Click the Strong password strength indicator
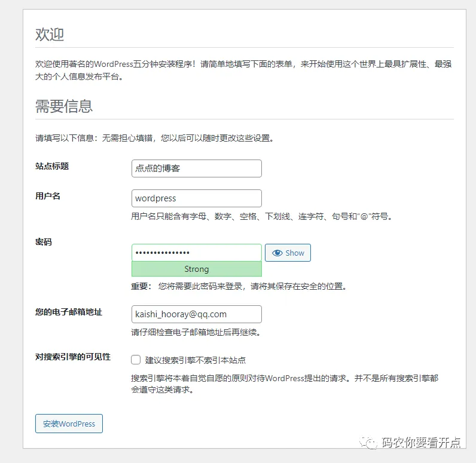 click(x=196, y=269)
